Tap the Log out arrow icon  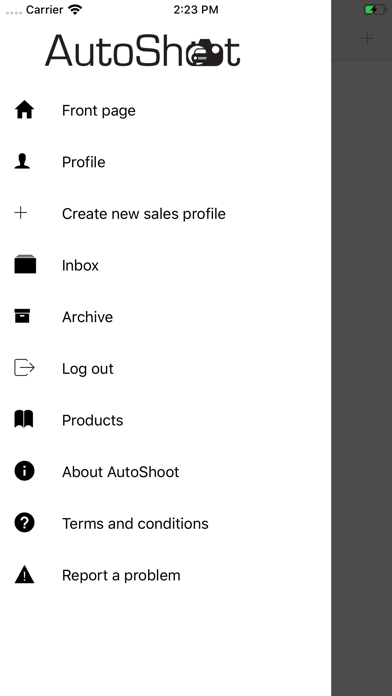[x=24, y=368]
